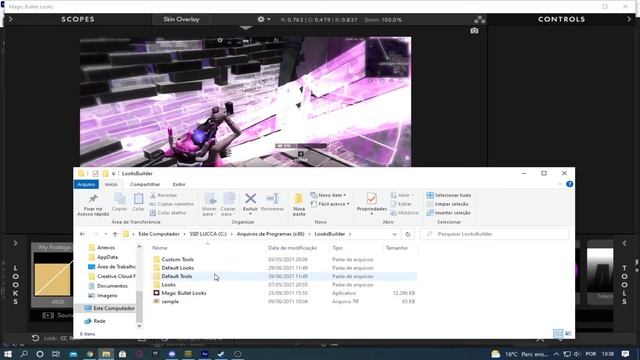This screenshot has height=360, width=640.
Task: Click the Magic Bullet Looks scopes icon top right
Action: 480,20
